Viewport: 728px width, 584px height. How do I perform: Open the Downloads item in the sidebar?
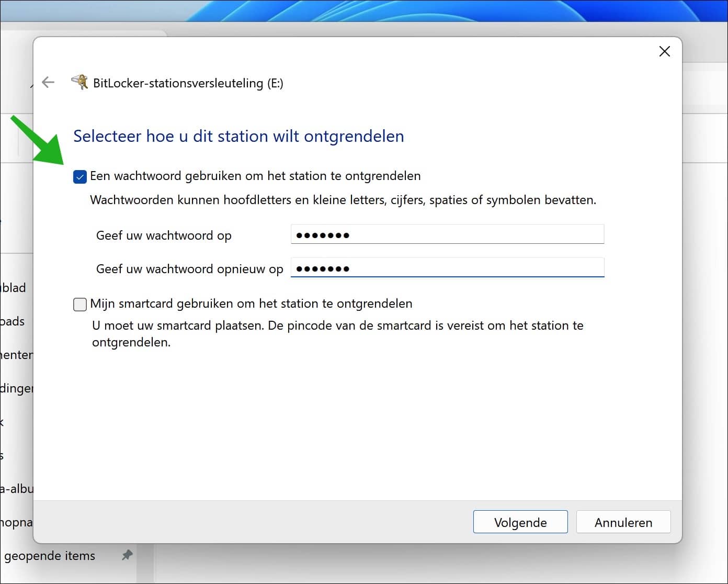pos(13,321)
